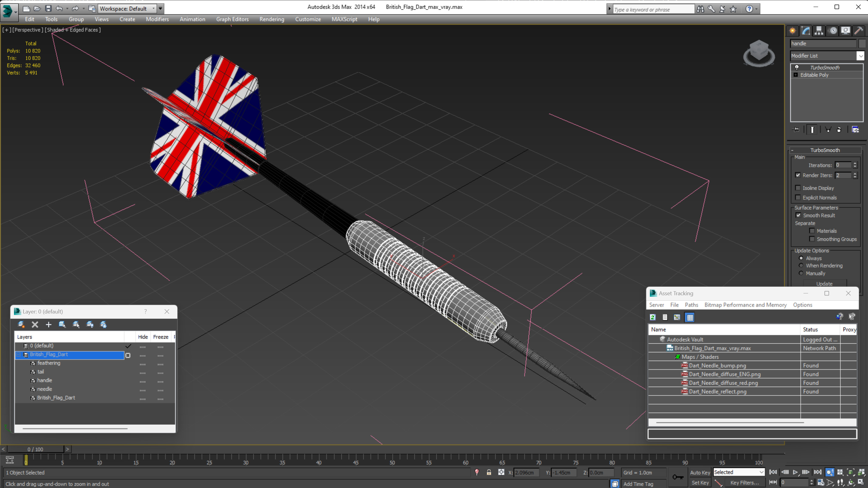Click the Iterations spinner arrows

point(855,165)
